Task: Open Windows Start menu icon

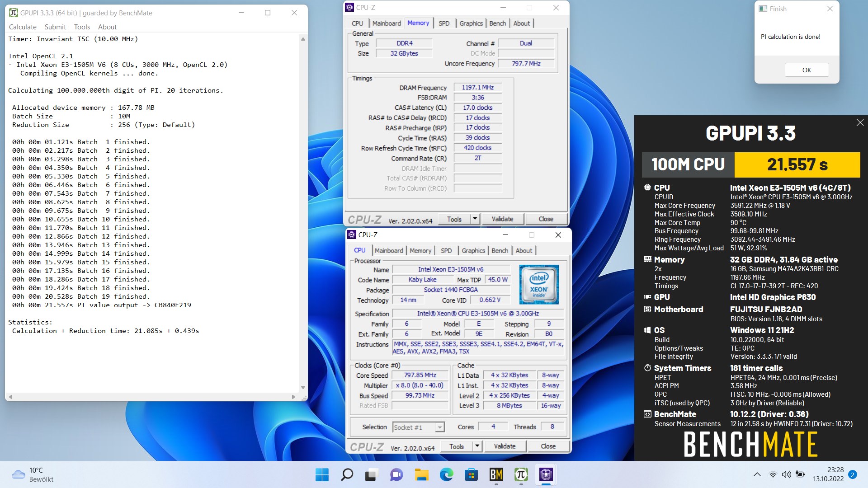Action: [322, 474]
